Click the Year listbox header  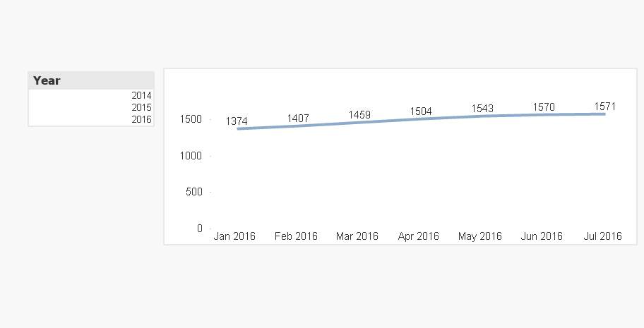click(91, 80)
